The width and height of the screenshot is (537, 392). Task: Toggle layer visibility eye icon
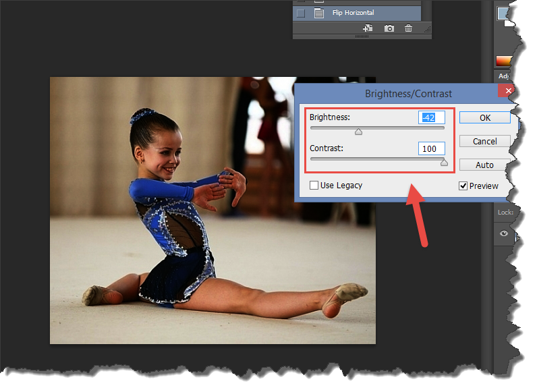(x=503, y=233)
